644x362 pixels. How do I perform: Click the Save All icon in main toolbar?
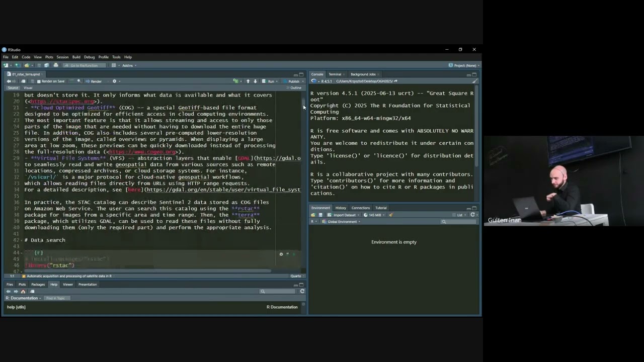[x=46, y=65]
